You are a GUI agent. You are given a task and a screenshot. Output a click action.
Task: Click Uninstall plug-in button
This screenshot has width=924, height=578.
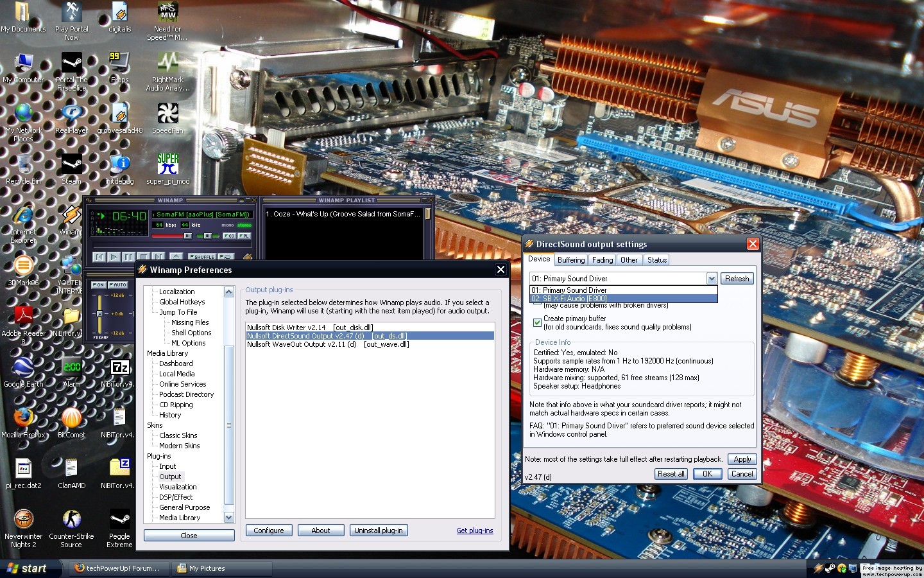[x=379, y=530]
